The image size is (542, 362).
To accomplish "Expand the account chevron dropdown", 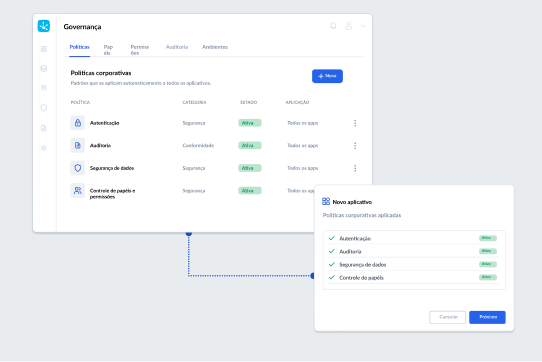I will 363,26.
